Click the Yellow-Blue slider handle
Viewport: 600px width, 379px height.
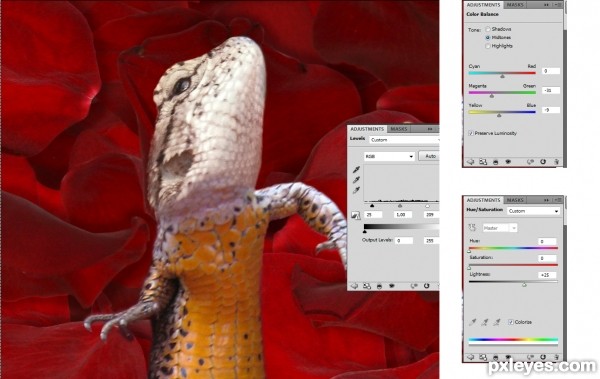pos(499,115)
